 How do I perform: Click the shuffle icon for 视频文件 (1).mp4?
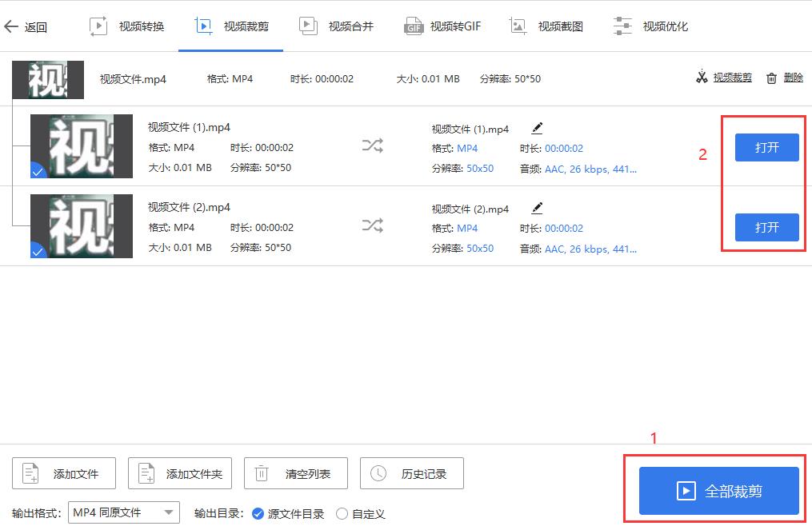coord(372,146)
